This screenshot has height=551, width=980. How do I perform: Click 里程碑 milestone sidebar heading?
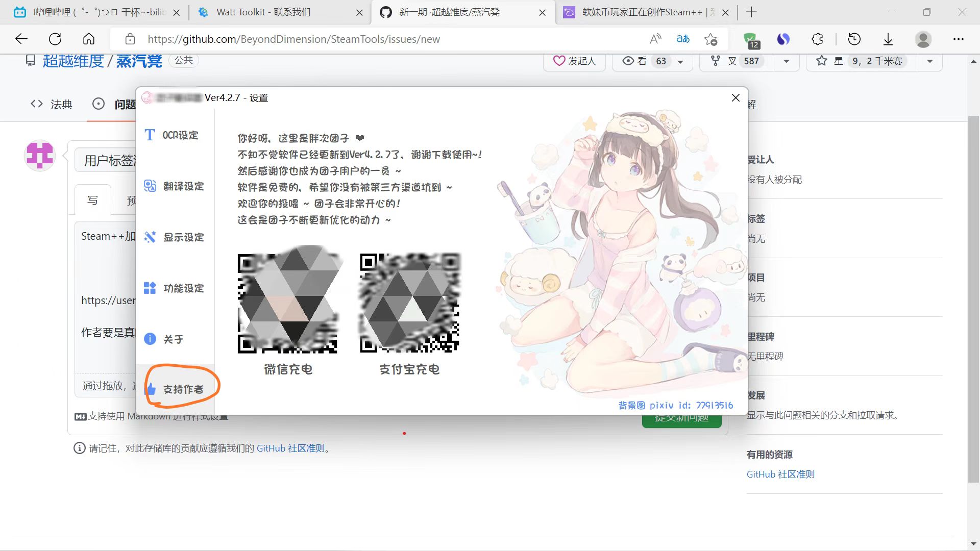click(761, 337)
